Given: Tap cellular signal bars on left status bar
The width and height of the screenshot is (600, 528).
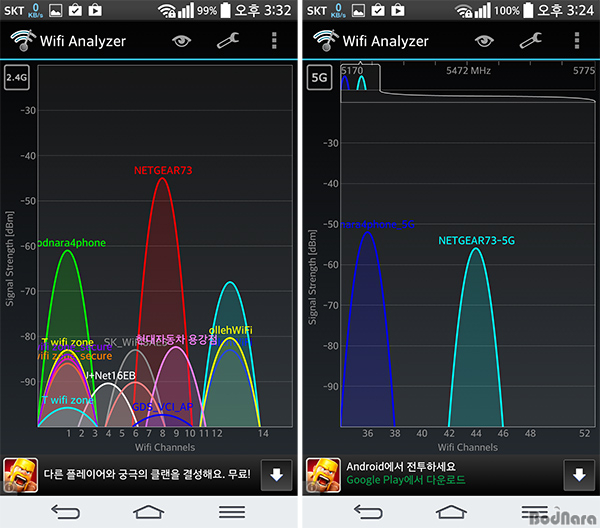Looking at the screenshot, I should [186, 10].
